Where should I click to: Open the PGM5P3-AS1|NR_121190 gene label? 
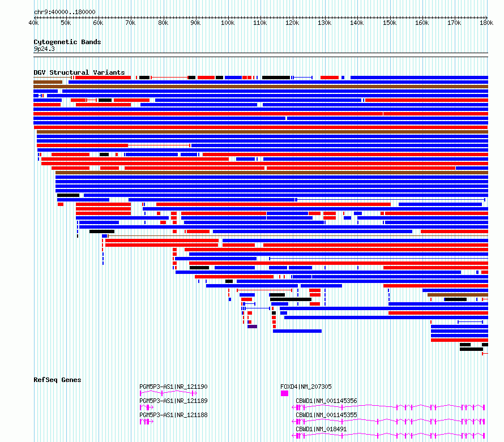tap(174, 387)
